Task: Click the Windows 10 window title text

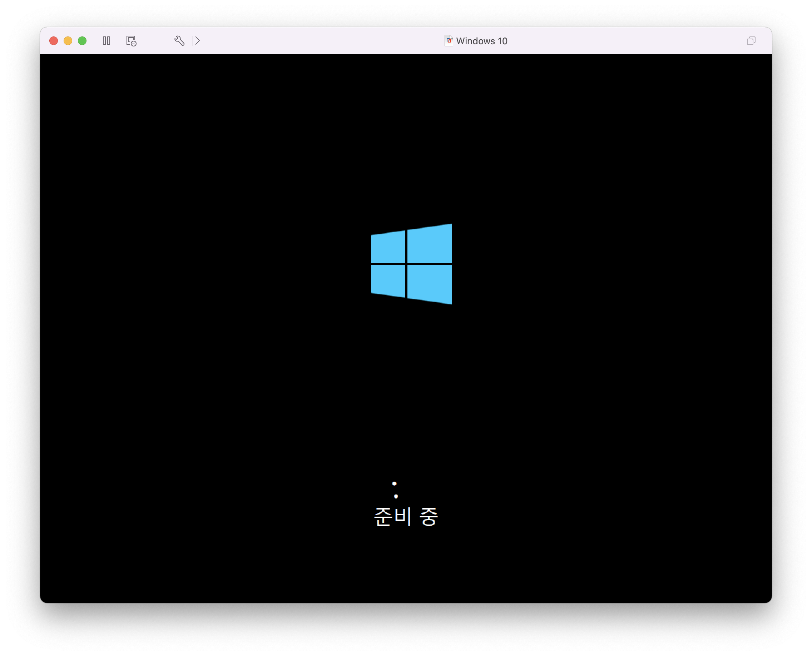Action: 482,41
